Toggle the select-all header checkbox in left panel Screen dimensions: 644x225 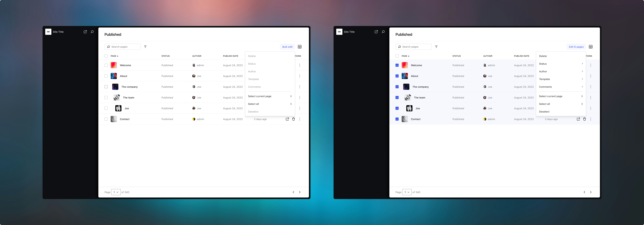point(106,56)
